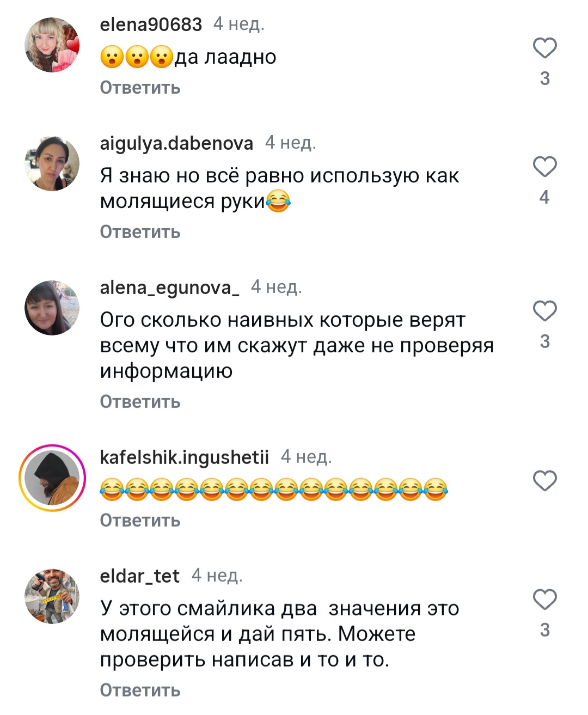Open alena_egunova_'s profile photo

(x=52, y=308)
